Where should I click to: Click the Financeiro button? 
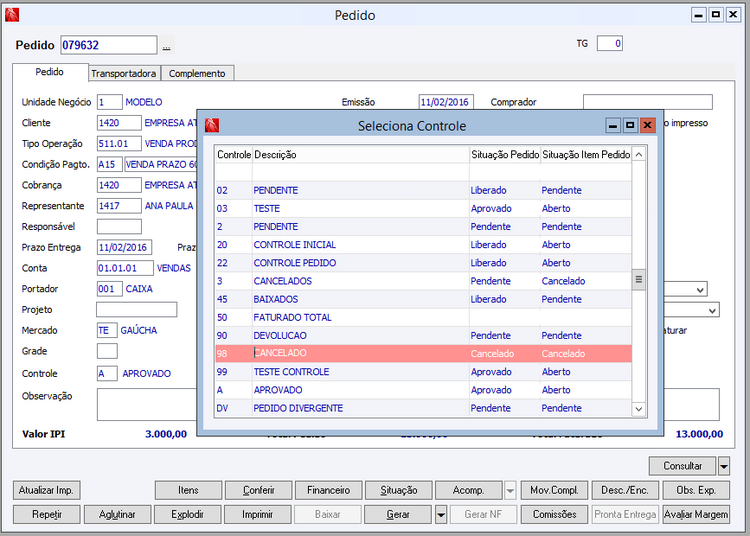point(328,491)
